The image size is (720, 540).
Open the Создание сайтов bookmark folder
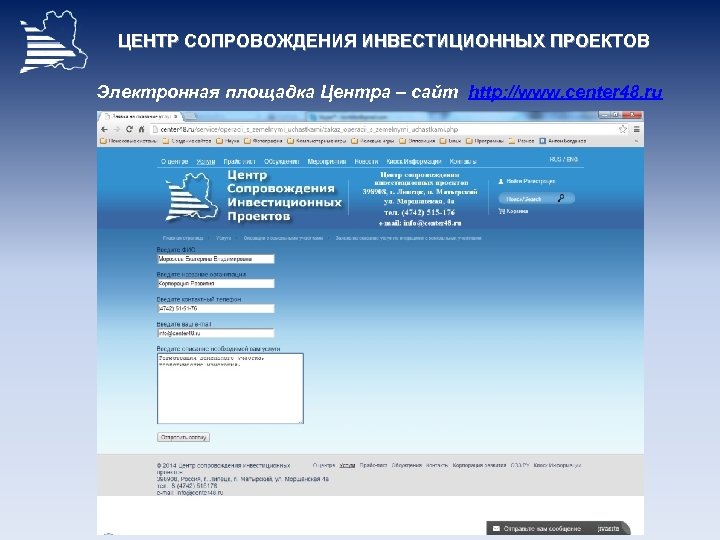click(x=187, y=141)
